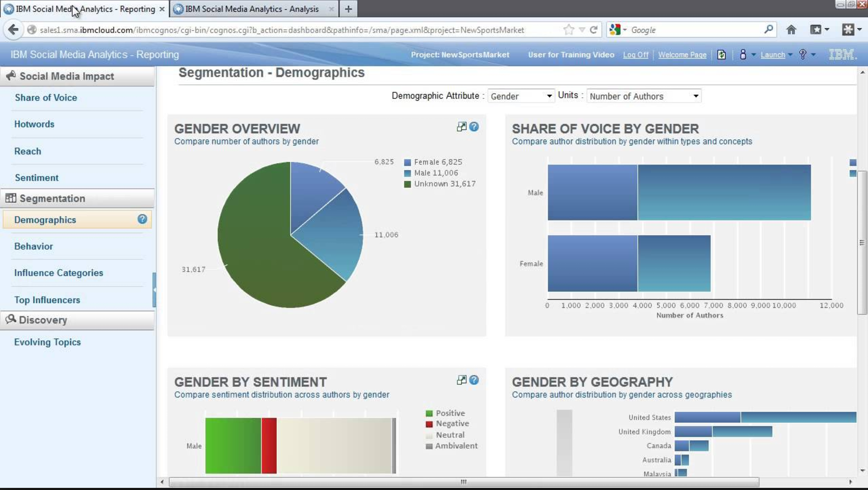Close the Analysis browser tab
868x490 pixels.
tap(331, 9)
